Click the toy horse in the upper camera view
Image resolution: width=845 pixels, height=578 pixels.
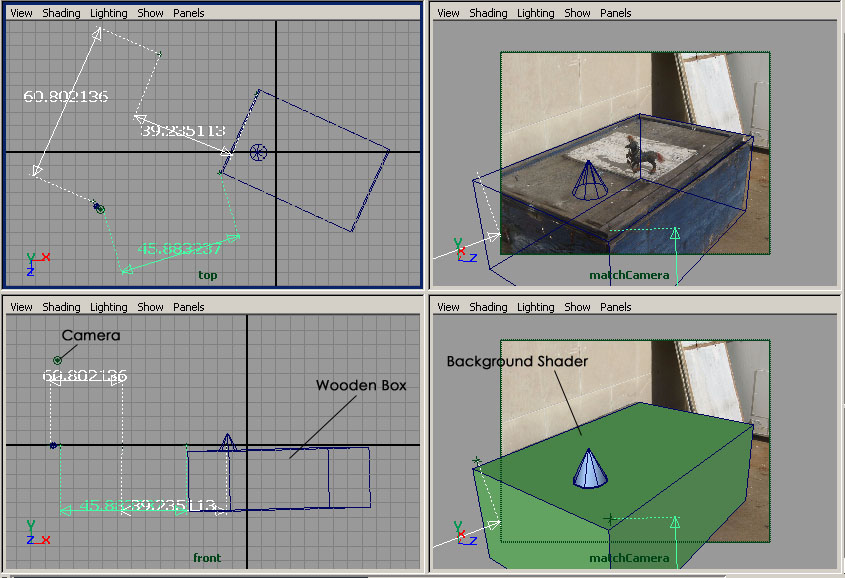(x=643, y=154)
